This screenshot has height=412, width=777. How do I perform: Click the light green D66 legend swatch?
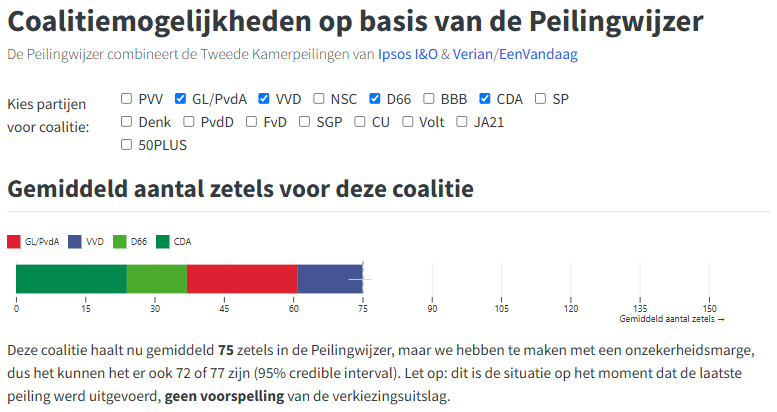click(x=120, y=242)
